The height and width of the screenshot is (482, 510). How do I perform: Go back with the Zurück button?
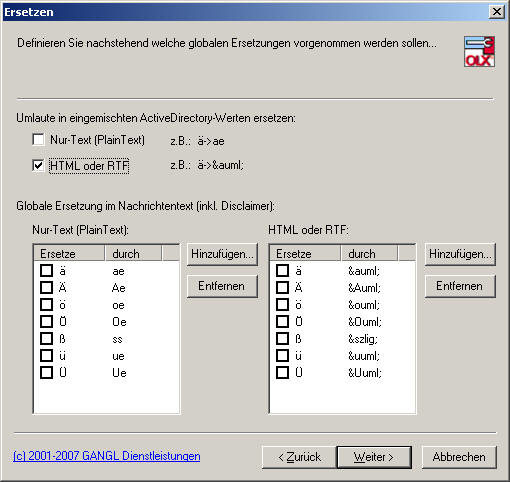coord(299,457)
